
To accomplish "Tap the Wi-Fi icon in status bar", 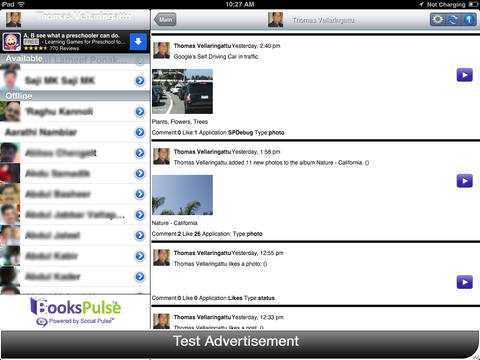I will click(x=21, y=4).
